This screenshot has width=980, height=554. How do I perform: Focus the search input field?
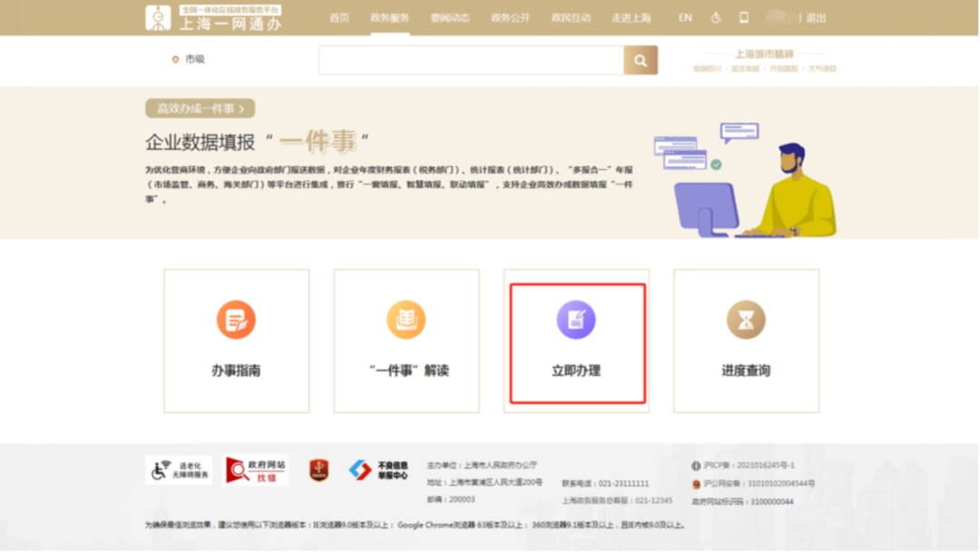coord(470,61)
